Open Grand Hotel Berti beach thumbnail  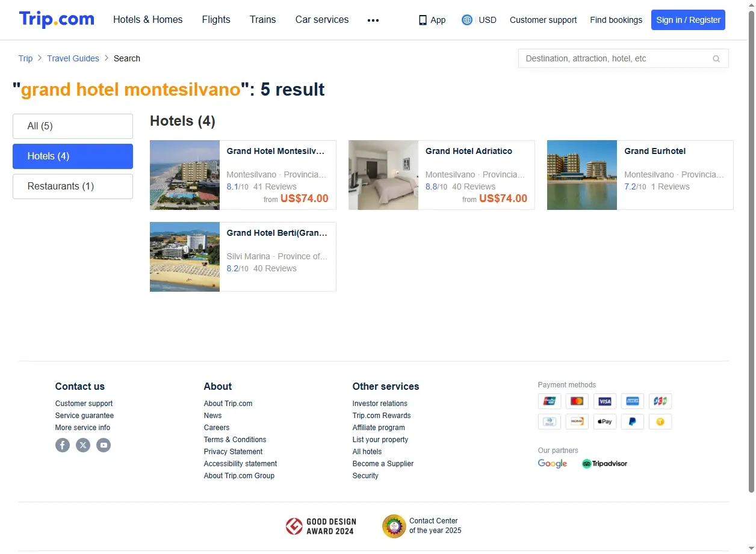click(185, 257)
